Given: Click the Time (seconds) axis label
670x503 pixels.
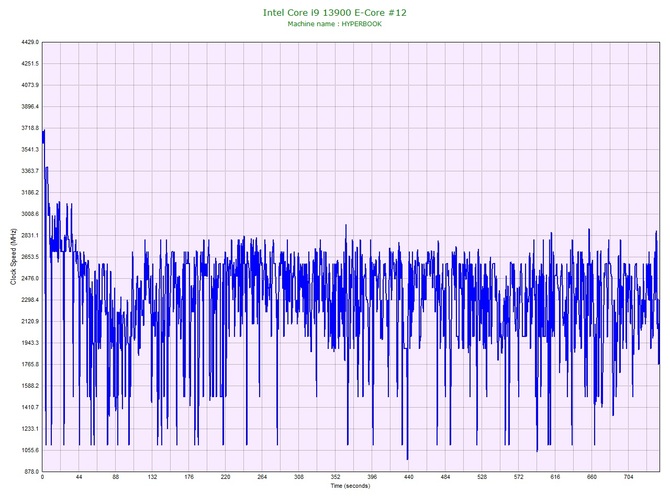Looking at the screenshot, I should 350,486.
